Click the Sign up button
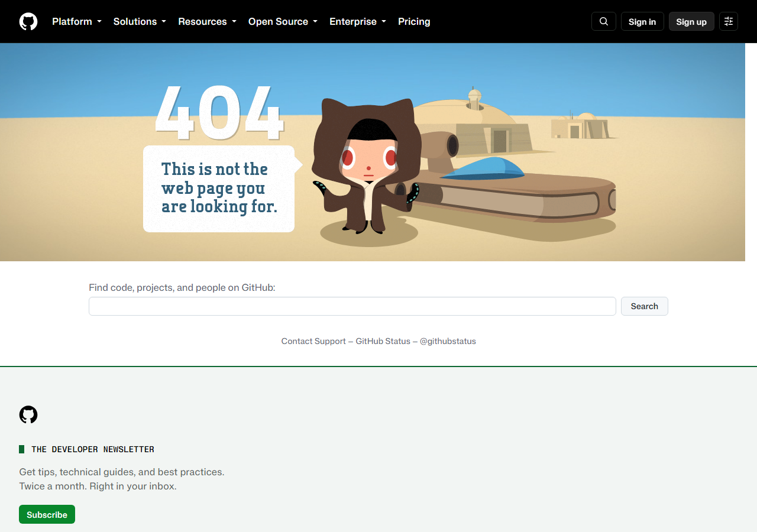The image size is (757, 532). click(691, 21)
